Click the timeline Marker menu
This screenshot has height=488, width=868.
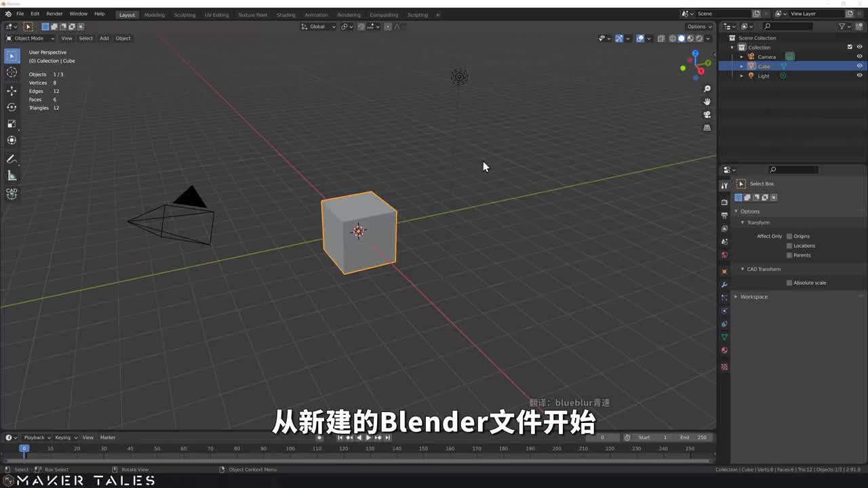(108, 437)
